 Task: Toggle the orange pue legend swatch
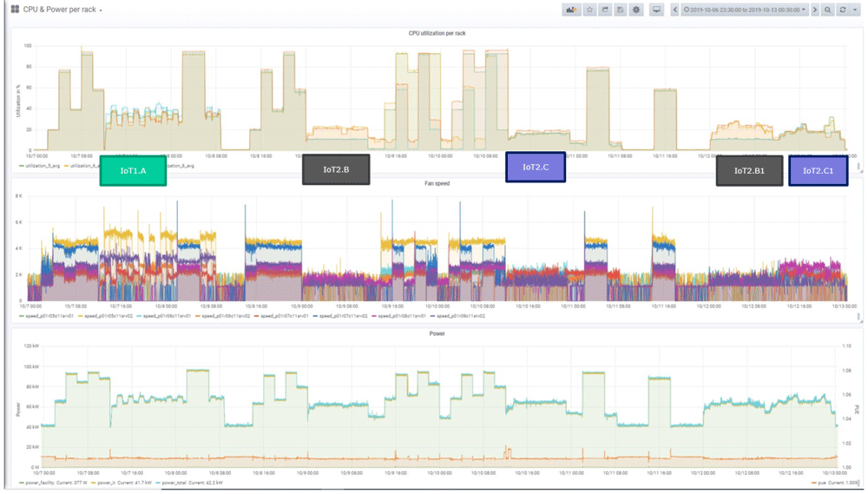pos(814,483)
